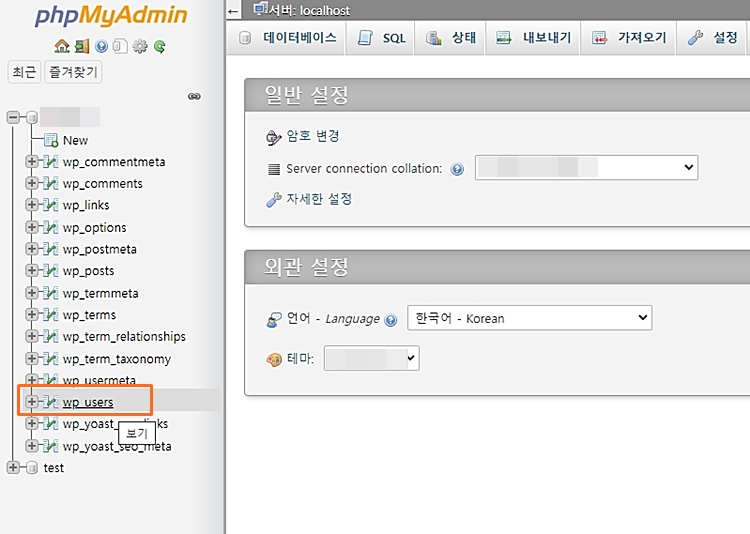Click the log out door icon
This screenshot has height=534, width=750.
click(82, 46)
